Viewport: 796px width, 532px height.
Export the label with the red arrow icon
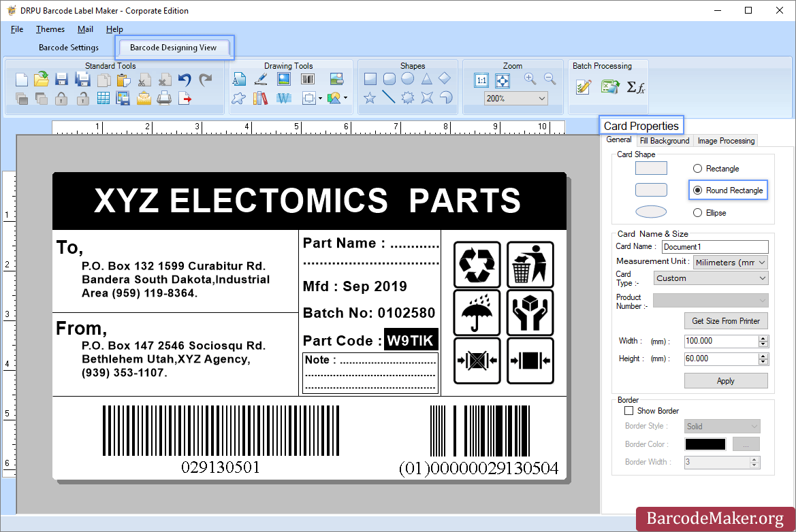[185, 98]
